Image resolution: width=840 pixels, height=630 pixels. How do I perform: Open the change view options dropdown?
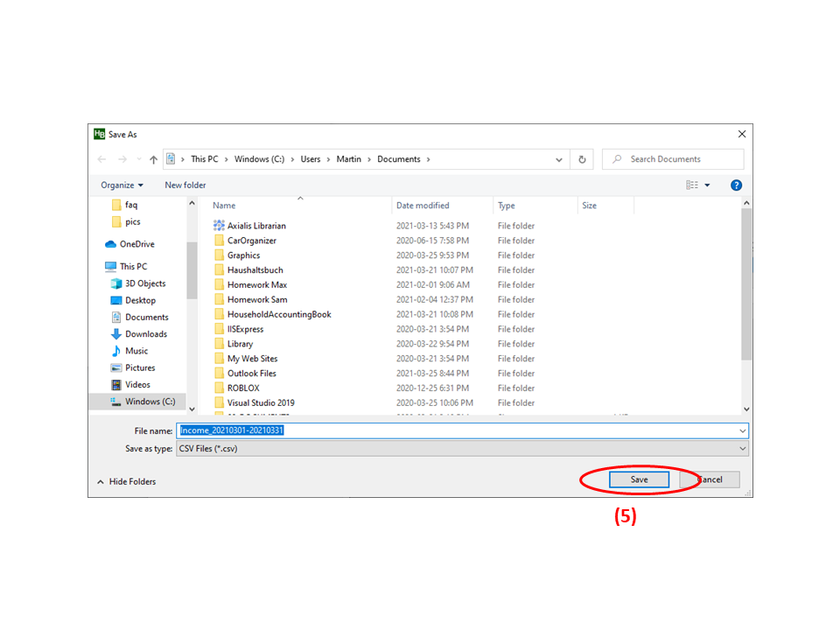[707, 185]
